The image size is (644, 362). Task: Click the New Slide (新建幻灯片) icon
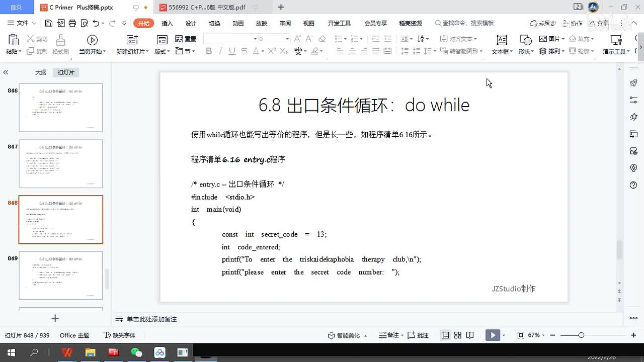coord(132,40)
